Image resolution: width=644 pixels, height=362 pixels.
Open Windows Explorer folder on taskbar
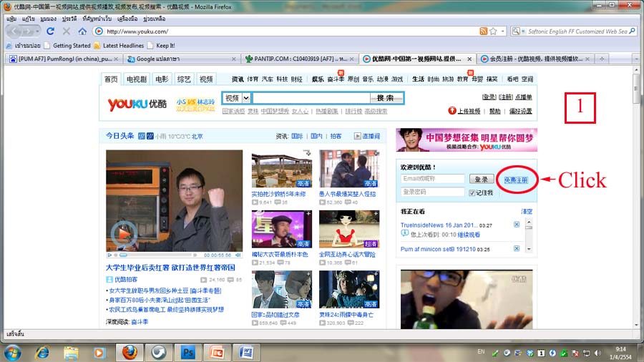pyautogui.click(x=71, y=353)
